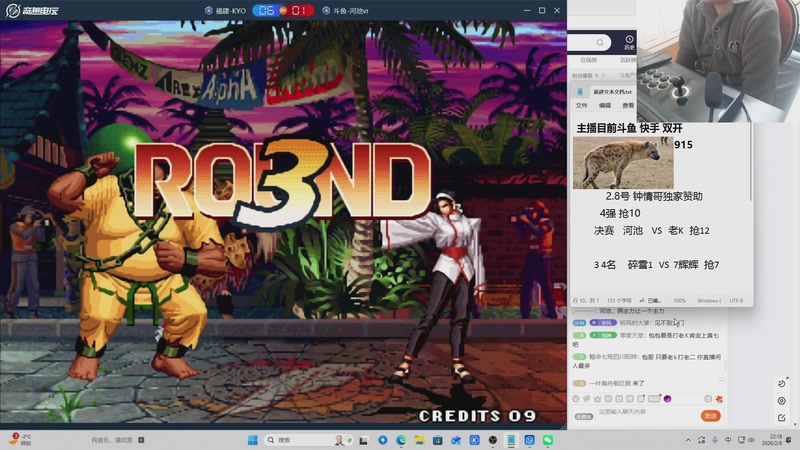Click the Notepad line '4强 抢10'

(620, 213)
